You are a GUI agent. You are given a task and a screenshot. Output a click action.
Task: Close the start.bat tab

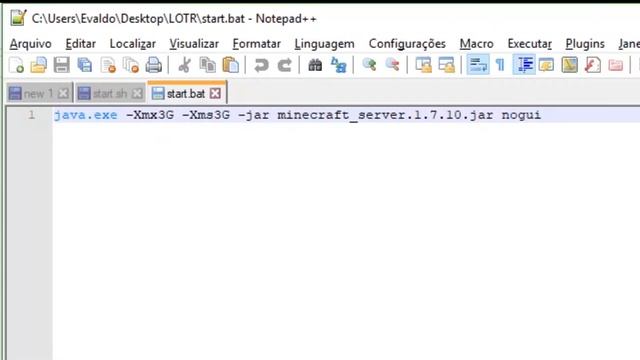click(215, 93)
